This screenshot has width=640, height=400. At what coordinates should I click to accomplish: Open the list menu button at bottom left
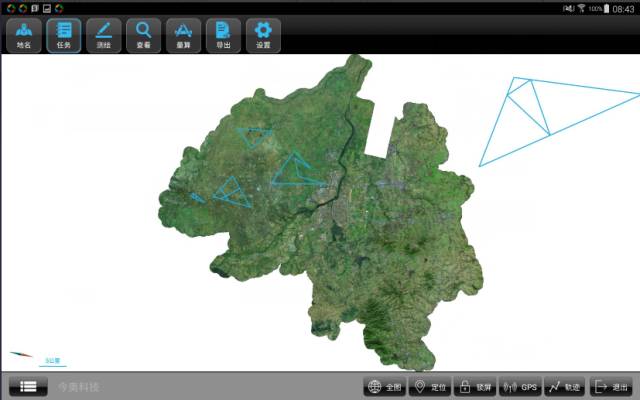[28, 386]
